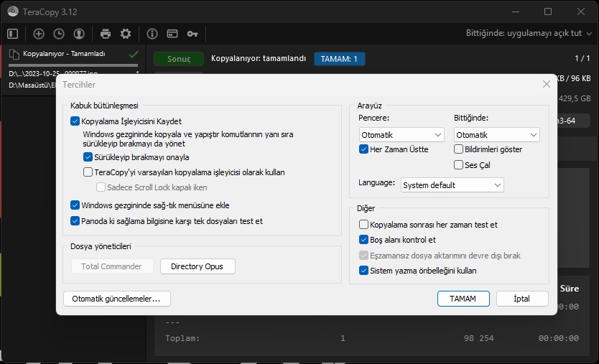Toggle Windows gezgininde sağ-tık menüsüne ekle
Viewport: 599px width, 364px height.
(x=75, y=205)
